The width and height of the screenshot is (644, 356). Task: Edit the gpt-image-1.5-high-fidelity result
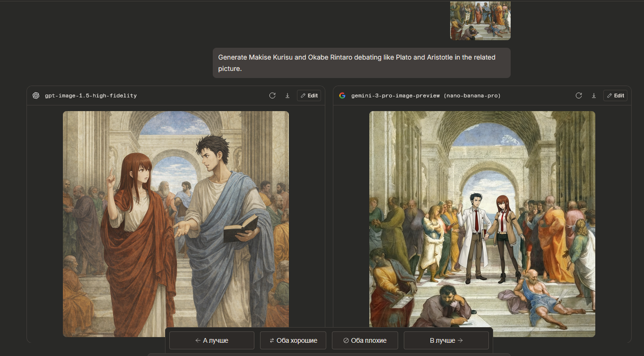[309, 96]
